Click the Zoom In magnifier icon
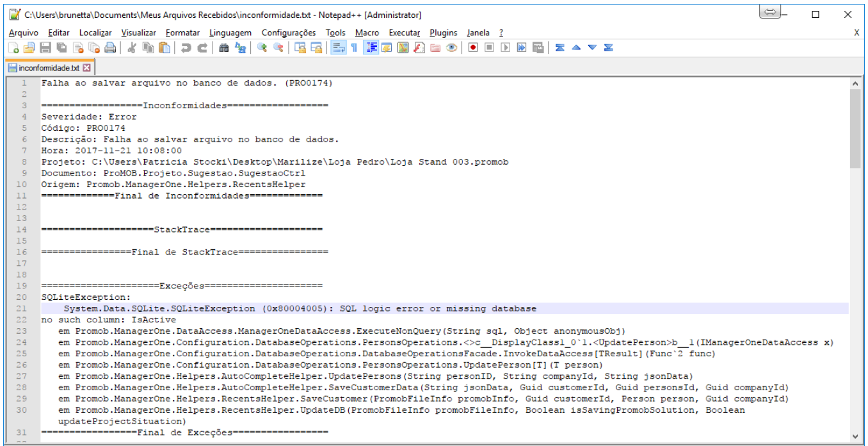 [262, 47]
